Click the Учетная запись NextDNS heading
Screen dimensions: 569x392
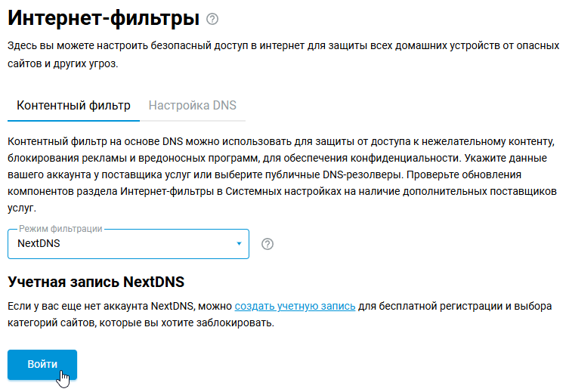(96, 282)
